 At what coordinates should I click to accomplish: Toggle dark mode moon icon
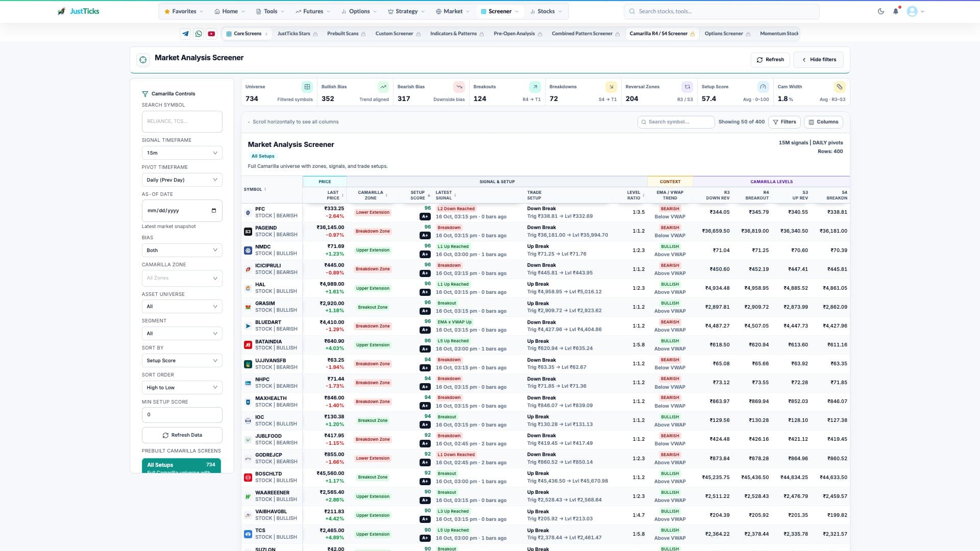[881, 11]
